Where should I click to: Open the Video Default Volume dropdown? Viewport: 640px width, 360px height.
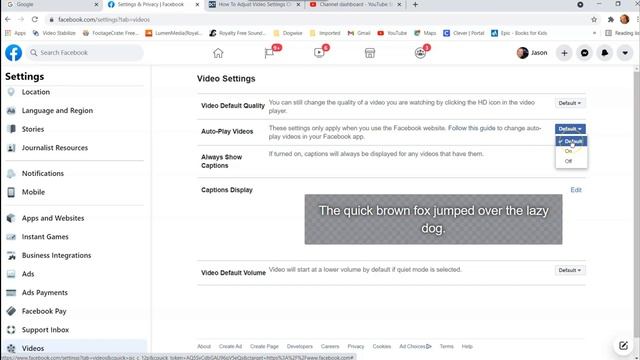(570, 270)
